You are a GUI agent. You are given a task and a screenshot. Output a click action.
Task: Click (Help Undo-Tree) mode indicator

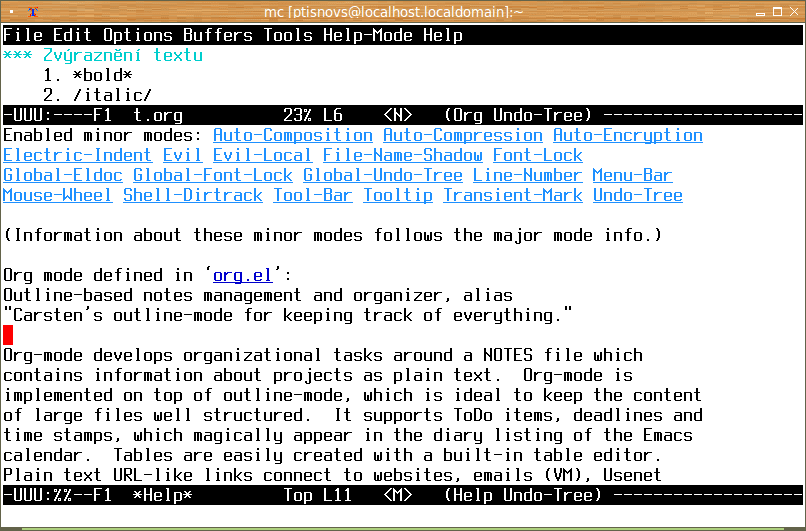523,496
